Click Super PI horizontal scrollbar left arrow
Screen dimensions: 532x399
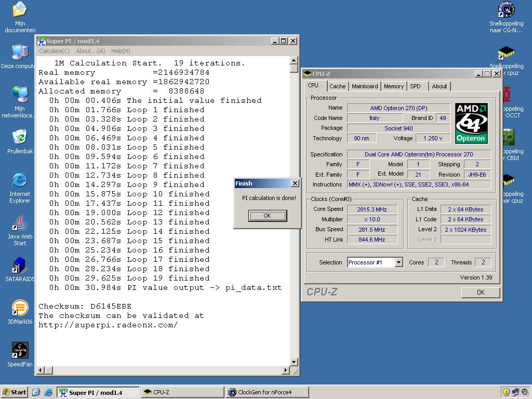pyautogui.click(x=41, y=370)
